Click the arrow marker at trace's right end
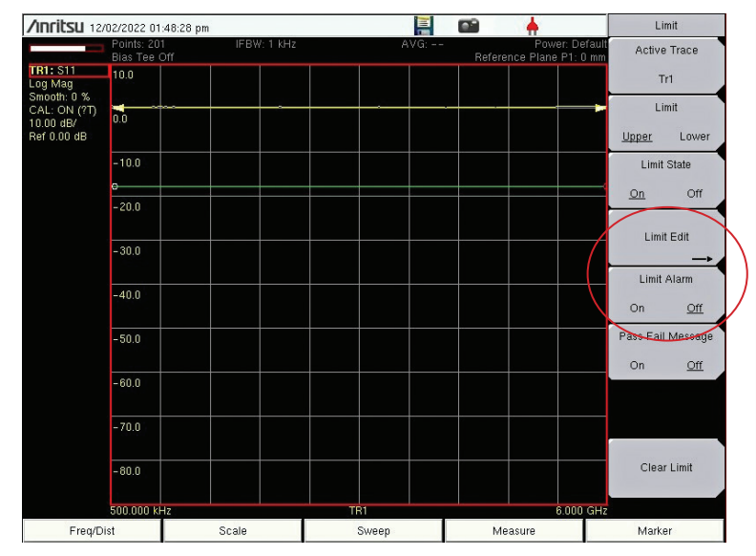The image size is (756, 556). click(600, 107)
